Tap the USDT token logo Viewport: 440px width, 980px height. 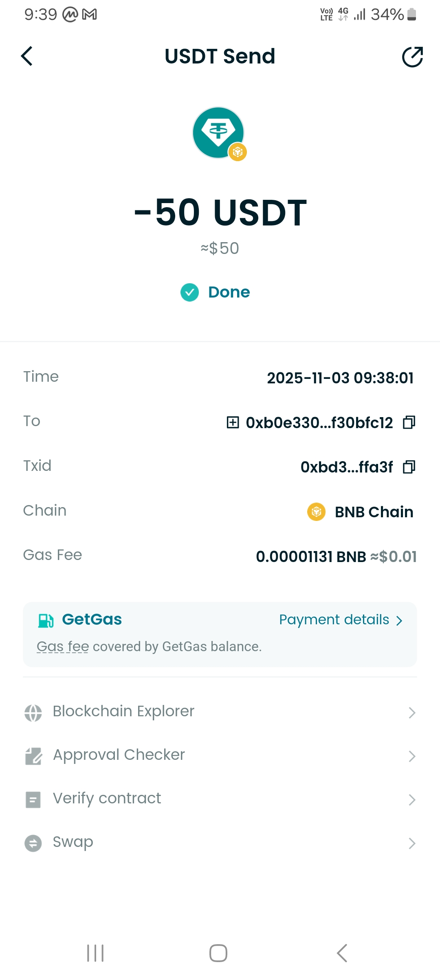[x=219, y=133]
